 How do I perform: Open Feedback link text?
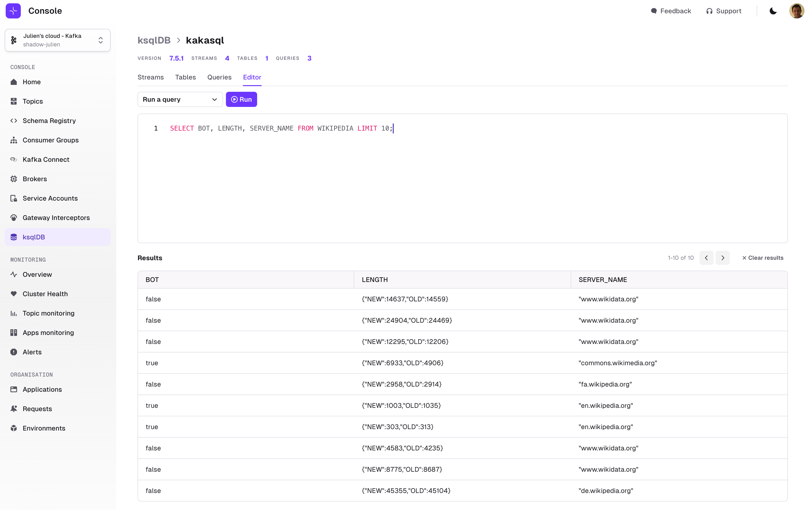676,11
